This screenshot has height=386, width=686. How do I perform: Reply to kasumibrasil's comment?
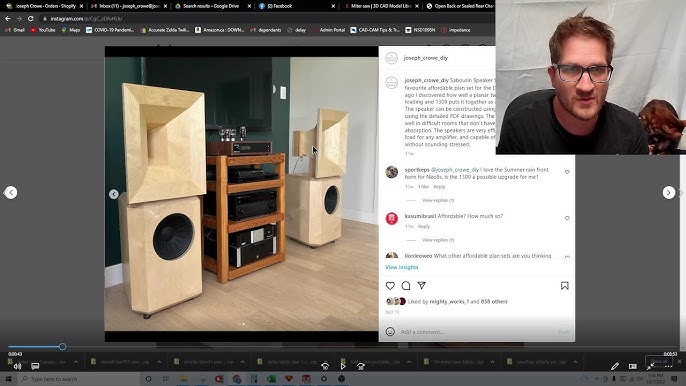click(x=424, y=227)
